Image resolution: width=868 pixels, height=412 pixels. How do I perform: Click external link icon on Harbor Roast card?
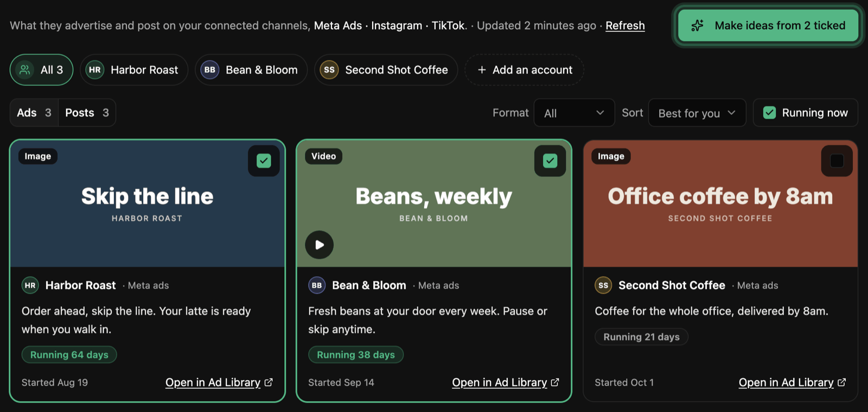point(269,382)
